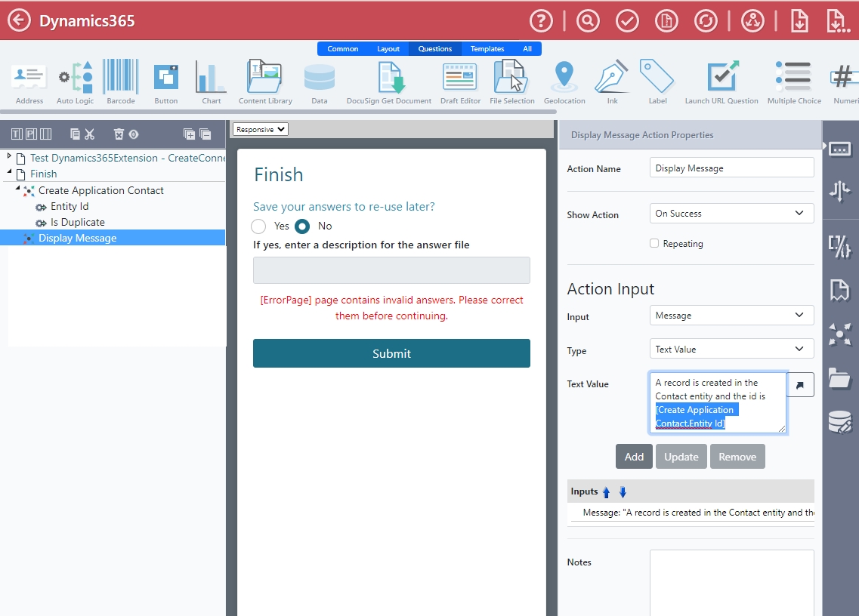The width and height of the screenshot is (859, 616).
Task: Pick the Chart toolbox icon
Action: 211,82
